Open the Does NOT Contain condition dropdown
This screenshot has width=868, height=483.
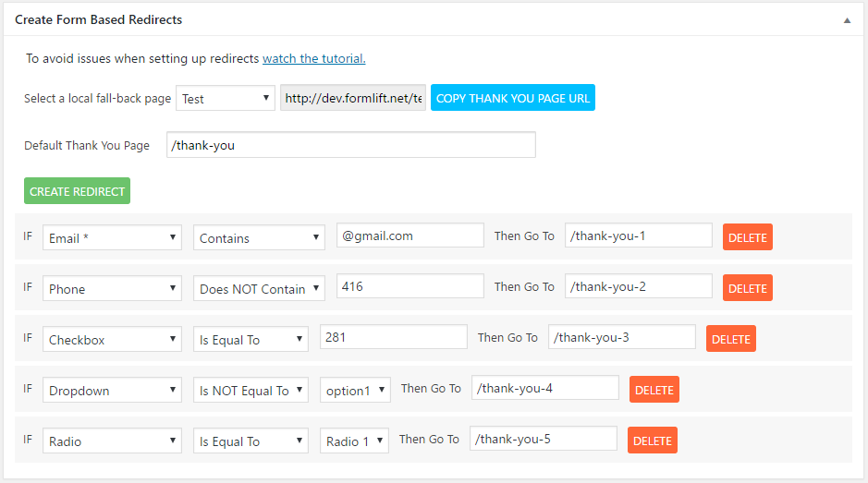point(259,288)
